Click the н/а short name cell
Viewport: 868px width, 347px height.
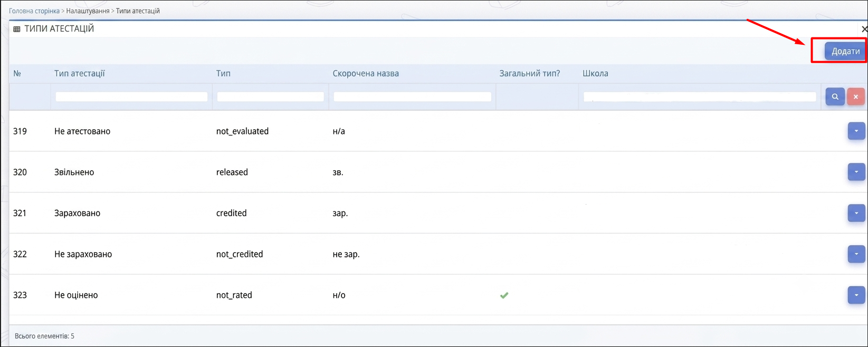pos(339,131)
